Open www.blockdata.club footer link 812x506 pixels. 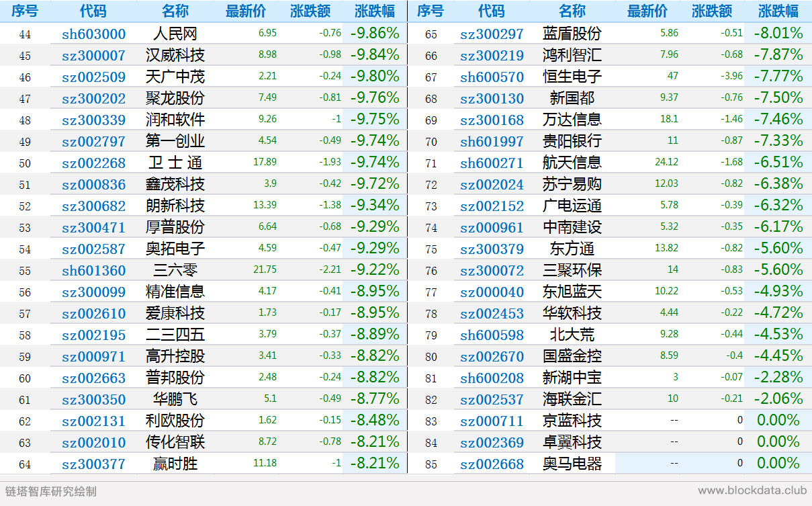tap(751, 491)
